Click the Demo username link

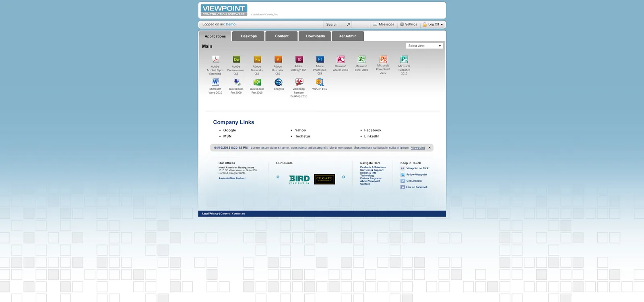click(x=231, y=25)
